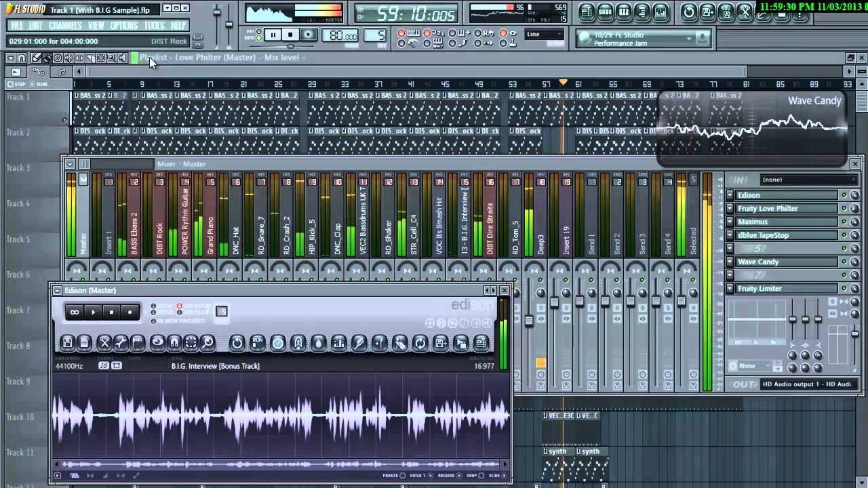Click the main transport stop button
Image resolution: width=868 pixels, height=488 pixels.
pos(290,35)
